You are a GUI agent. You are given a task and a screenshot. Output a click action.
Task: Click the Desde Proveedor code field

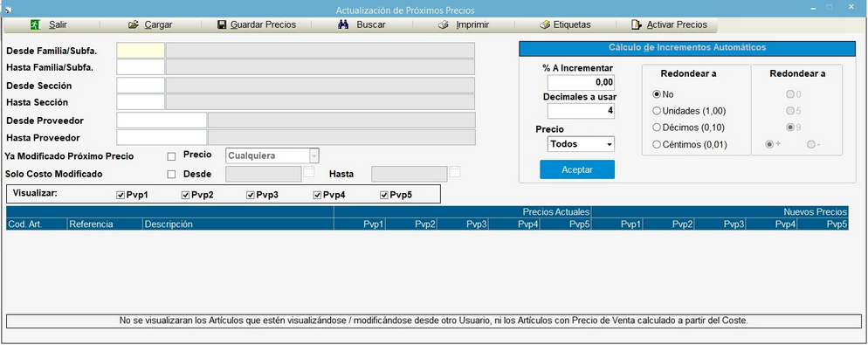tap(162, 121)
